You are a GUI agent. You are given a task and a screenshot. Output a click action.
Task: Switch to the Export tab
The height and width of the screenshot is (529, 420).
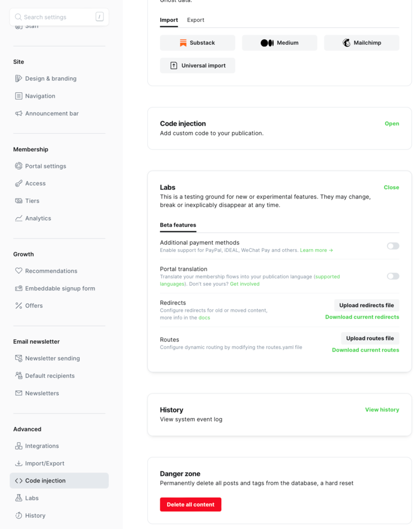[195, 20]
